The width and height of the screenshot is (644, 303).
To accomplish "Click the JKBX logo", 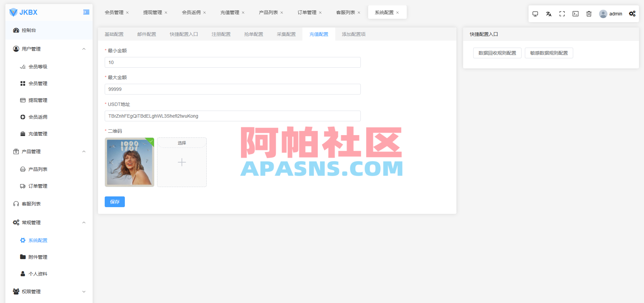I will coord(23,12).
